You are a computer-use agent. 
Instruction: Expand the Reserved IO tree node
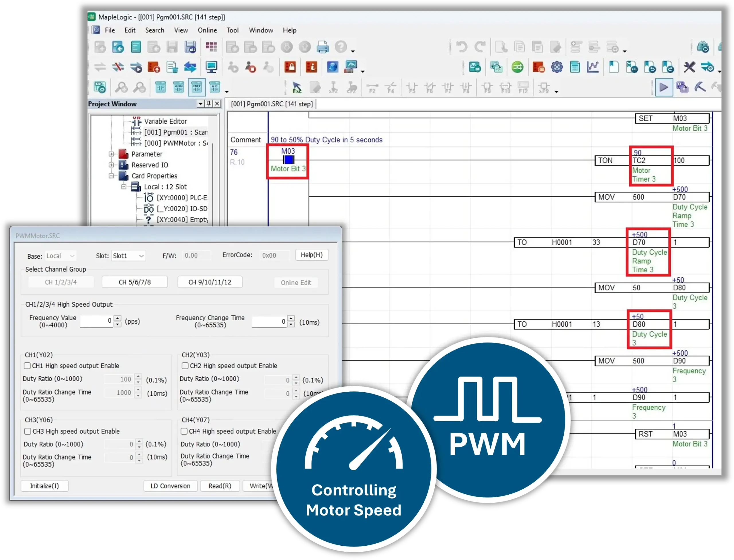tap(111, 165)
